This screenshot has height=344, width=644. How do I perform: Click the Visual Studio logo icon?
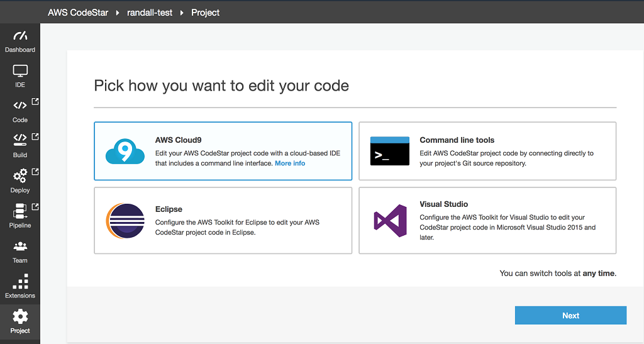(389, 221)
